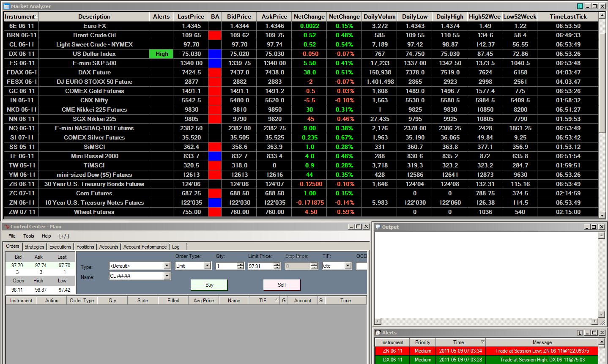Click the Alerts window scroll up arrow
This screenshot has width=608, height=364.
(602, 342)
